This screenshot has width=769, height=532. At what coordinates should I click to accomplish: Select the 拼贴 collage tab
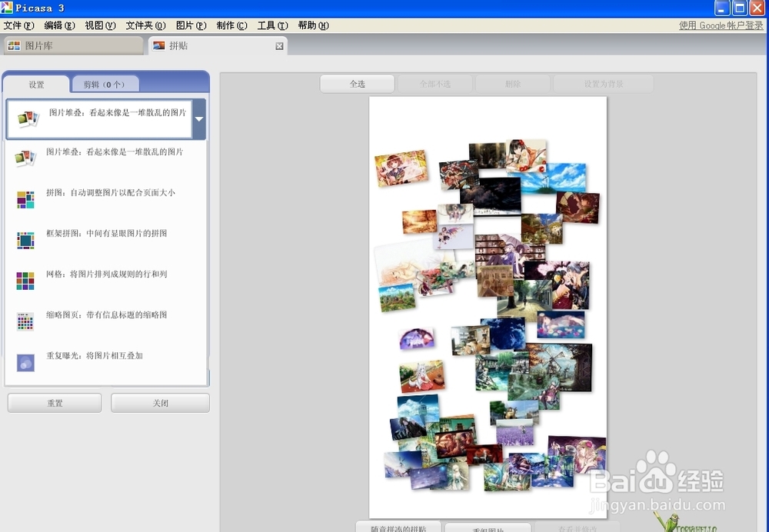pyautogui.click(x=218, y=45)
